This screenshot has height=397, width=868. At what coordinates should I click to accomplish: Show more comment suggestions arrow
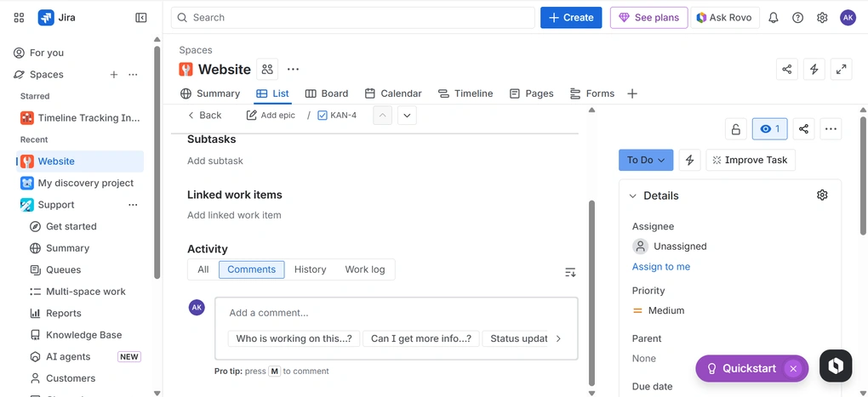point(558,338)
